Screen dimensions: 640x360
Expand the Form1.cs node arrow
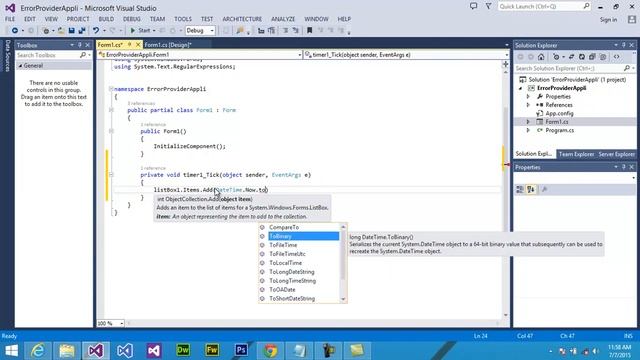pyautogui.click(x=528, y=122)
